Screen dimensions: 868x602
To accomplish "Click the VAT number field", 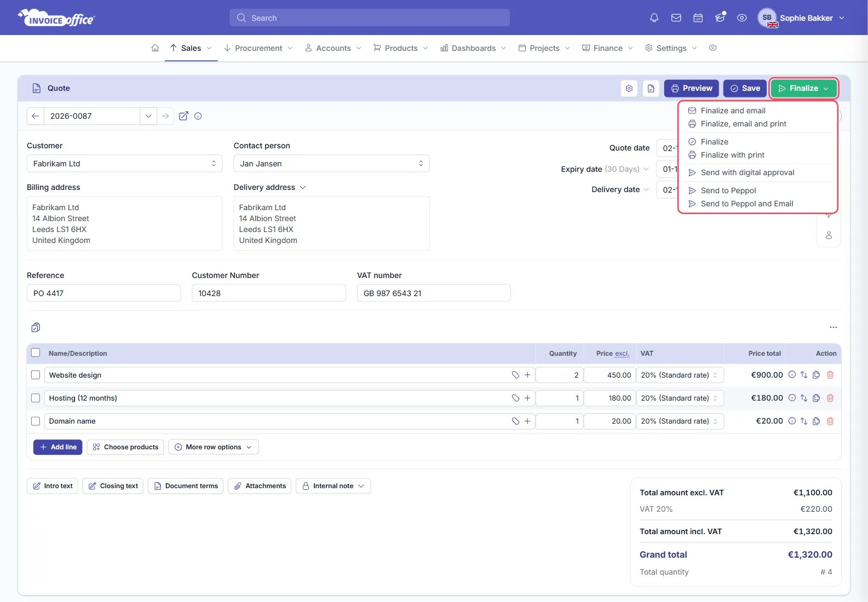I will (x=434, y=293).
